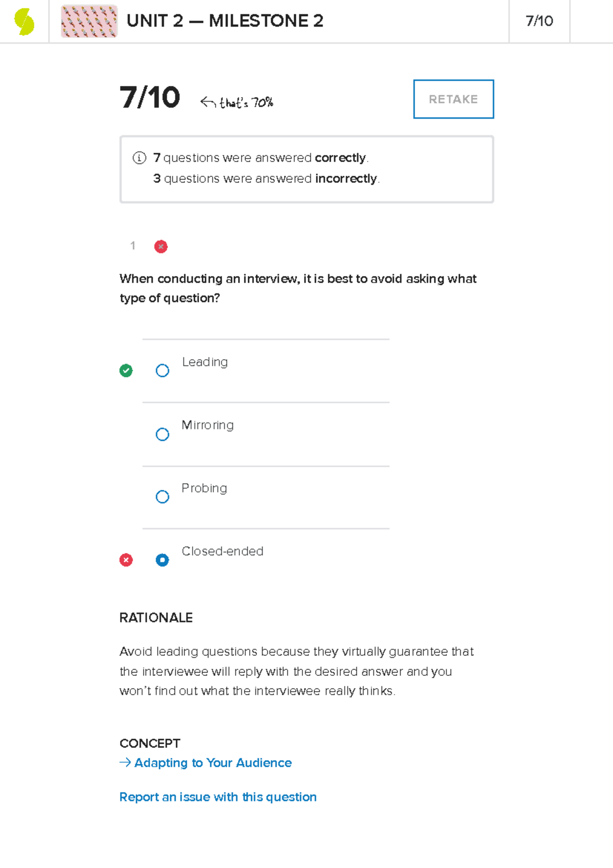Click the info circle icon above the results summary
This screenshot has height=868, width=613.
tap(138, 157)
